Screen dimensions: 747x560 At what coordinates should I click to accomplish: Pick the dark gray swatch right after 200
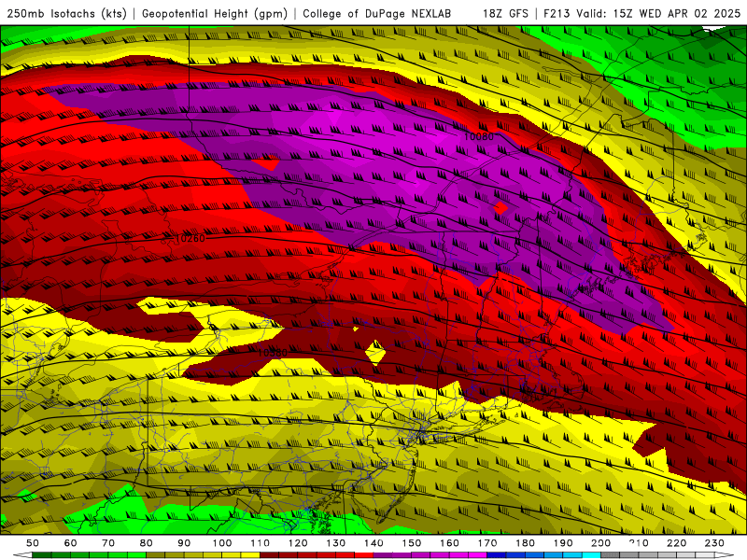[x=611, y=555]
